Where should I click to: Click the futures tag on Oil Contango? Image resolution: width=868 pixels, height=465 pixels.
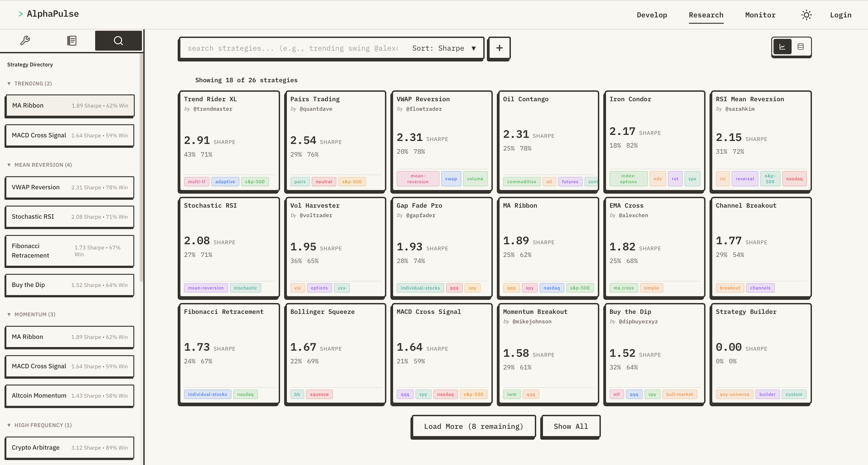coord(570,182)
